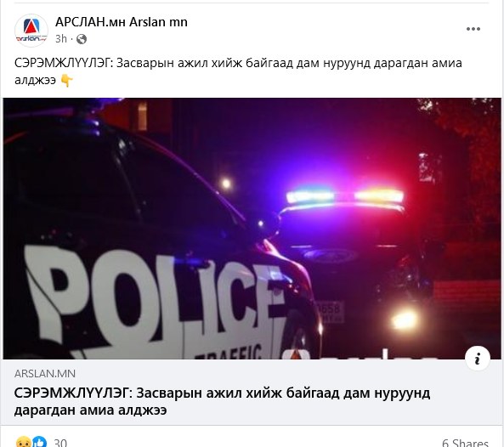
Task: Click the link info 'i' icon
Action: 478,359
